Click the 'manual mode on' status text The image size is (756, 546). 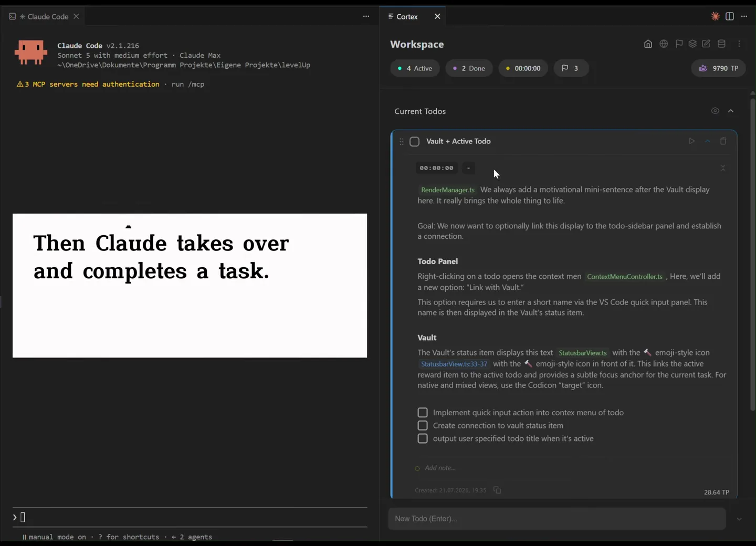[x=57, y=537]
